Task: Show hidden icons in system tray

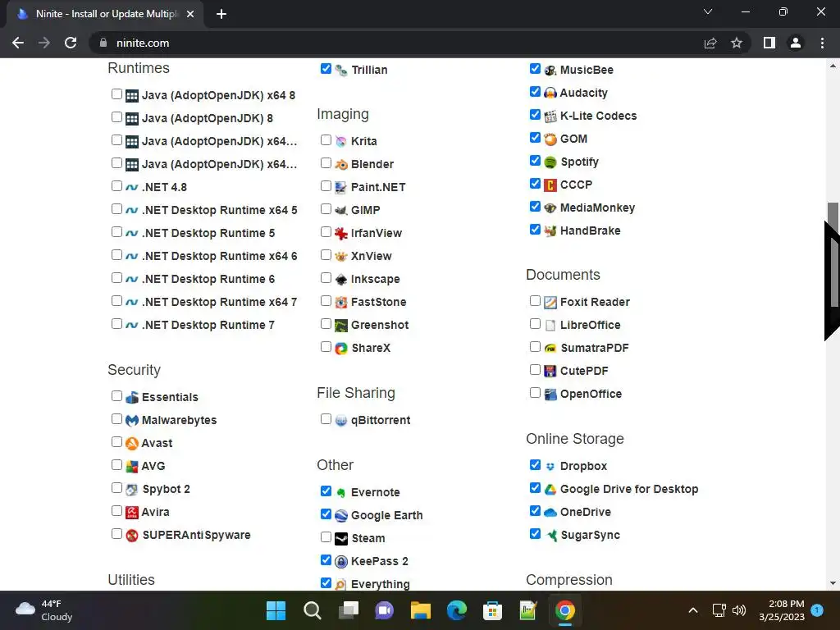Action: 692,610
